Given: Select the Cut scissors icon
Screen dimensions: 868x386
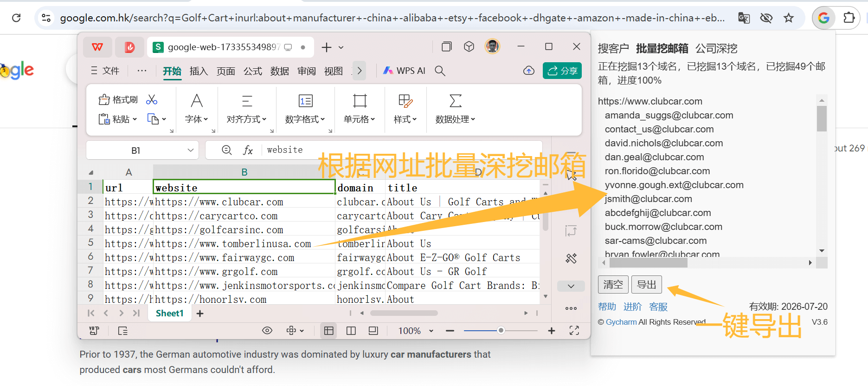Looking at the screenshot, I should click(152, 99).
